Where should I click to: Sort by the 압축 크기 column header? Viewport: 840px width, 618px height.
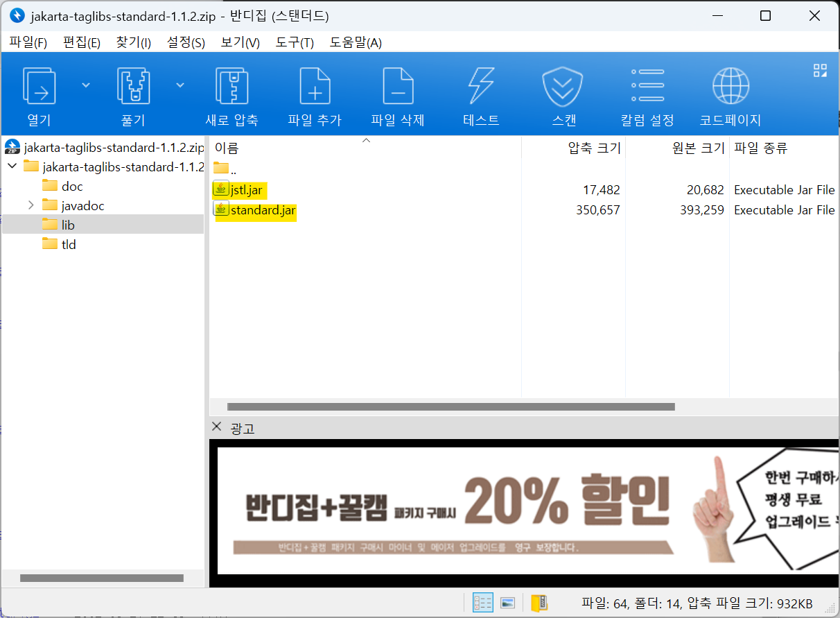pyautogui.click(x=574, y=148)
